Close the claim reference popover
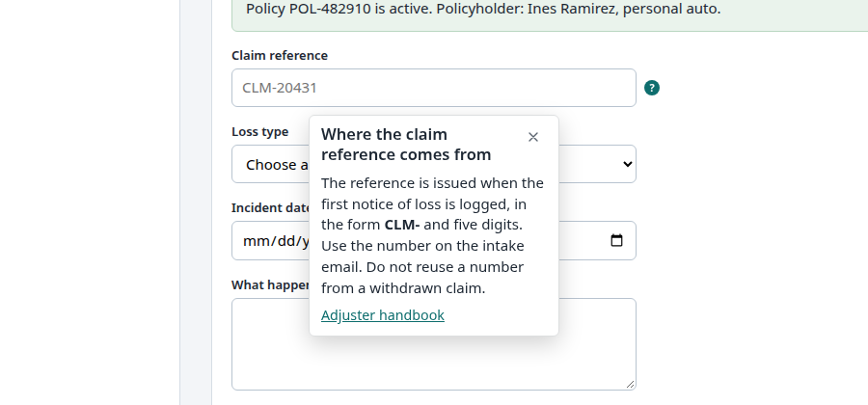The width and height of the screenshot is (868, 405). click(x=533, y=137)
